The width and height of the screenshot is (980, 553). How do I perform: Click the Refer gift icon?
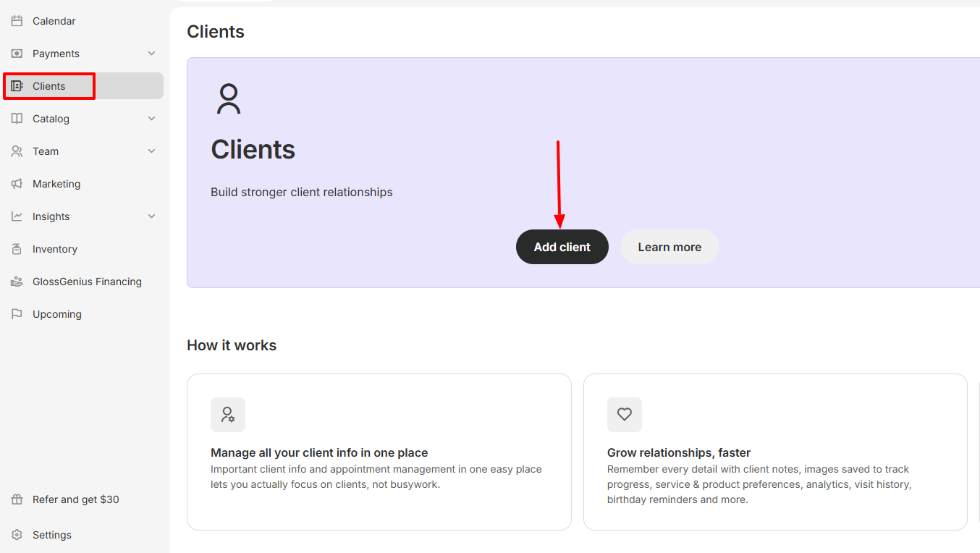[17, 499]
